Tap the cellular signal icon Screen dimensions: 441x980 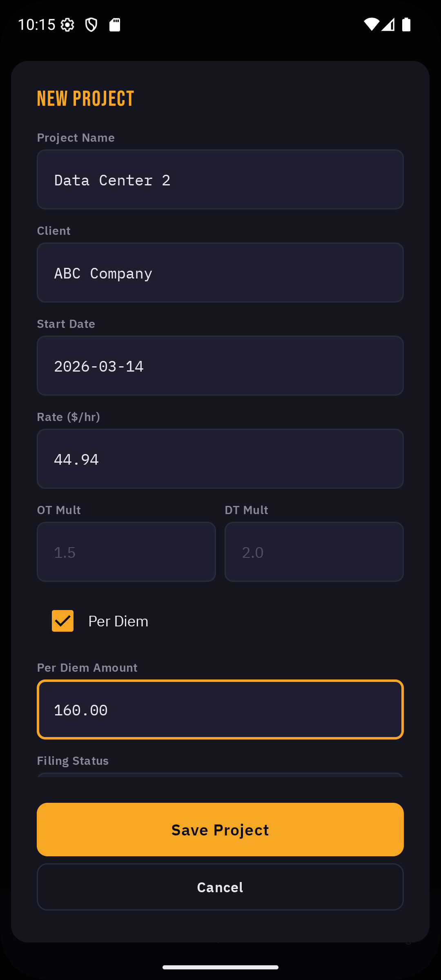388,25
